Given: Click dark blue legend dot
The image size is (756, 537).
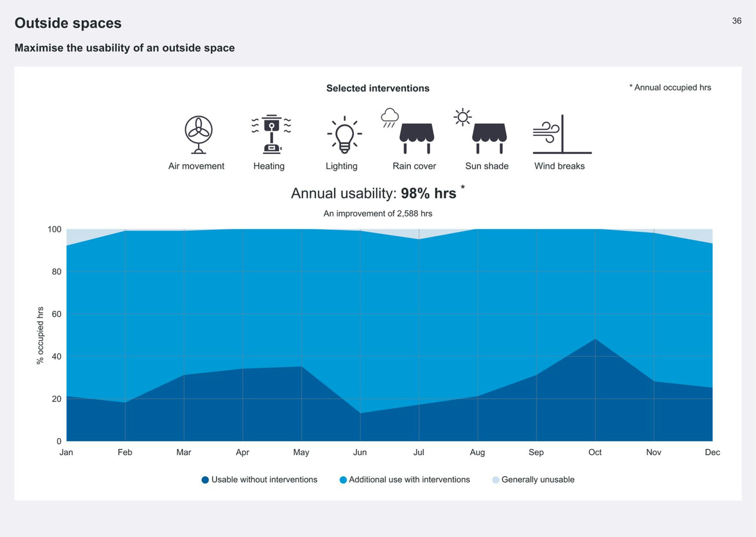Looking at the screenshot, I should 205,480.
